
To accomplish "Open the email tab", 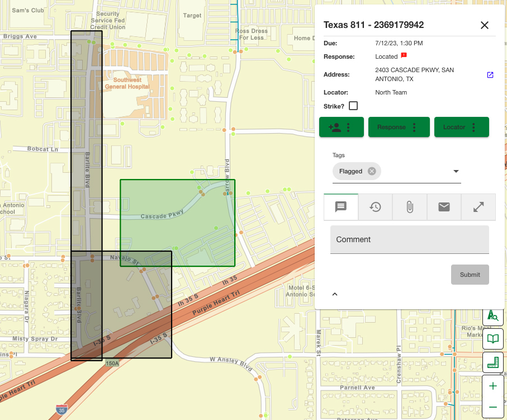I will [444, 207].
